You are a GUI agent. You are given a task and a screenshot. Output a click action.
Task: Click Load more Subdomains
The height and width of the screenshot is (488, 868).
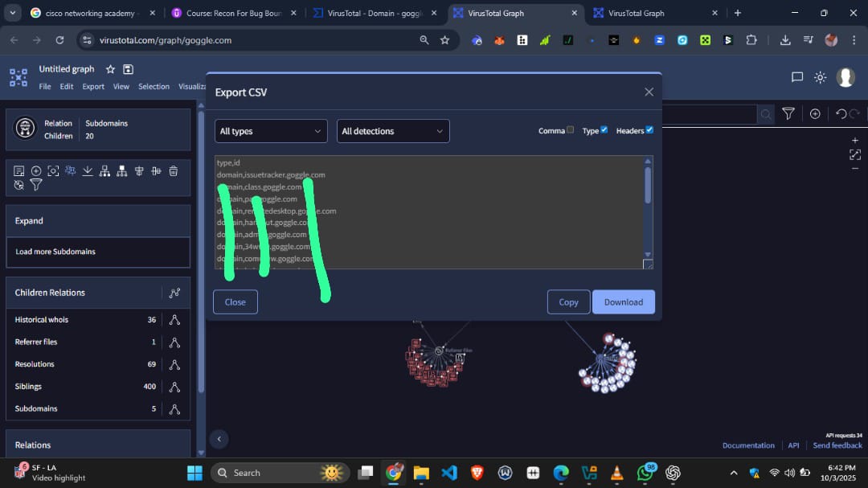(98, 252)
